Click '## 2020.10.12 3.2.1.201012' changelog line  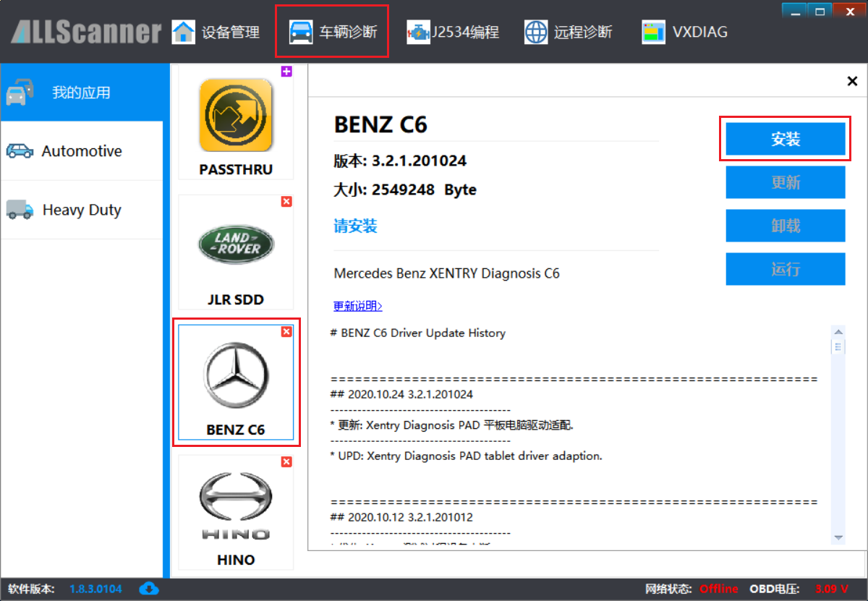coord(401,518)
